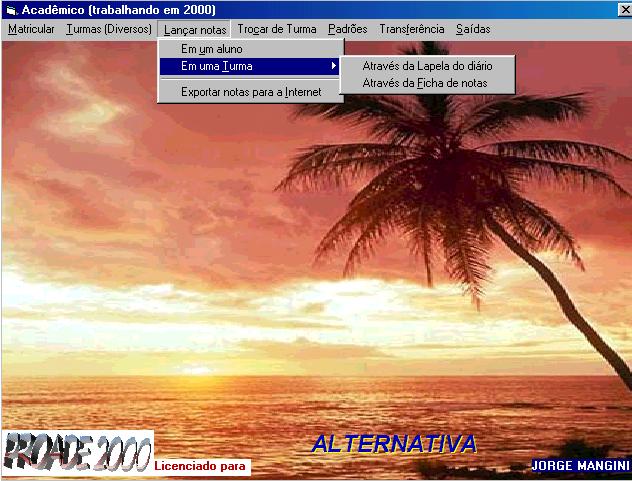The height and width of the screenshot is (481, 632).
Task: Open the Transferência menu
Action: (x=411, y=29)
